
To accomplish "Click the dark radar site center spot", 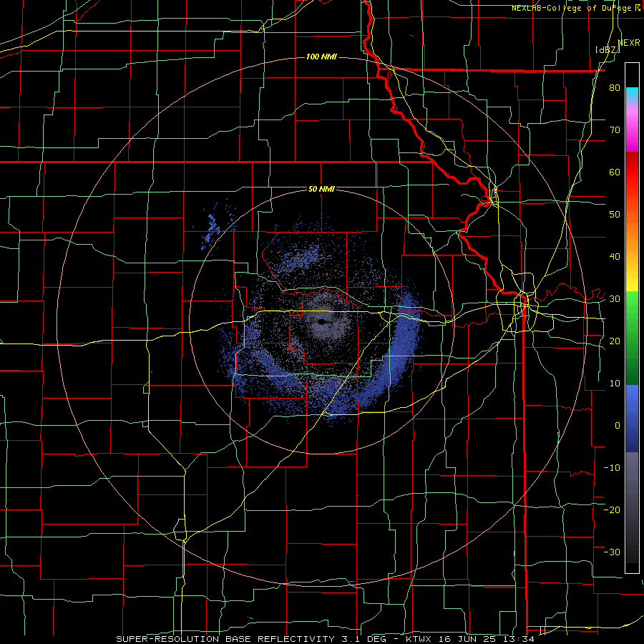I will 323,322.
